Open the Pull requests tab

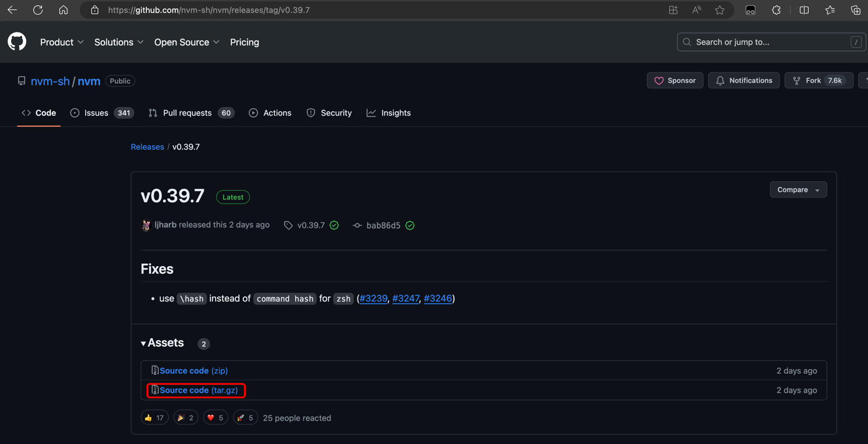coord(191,113)
